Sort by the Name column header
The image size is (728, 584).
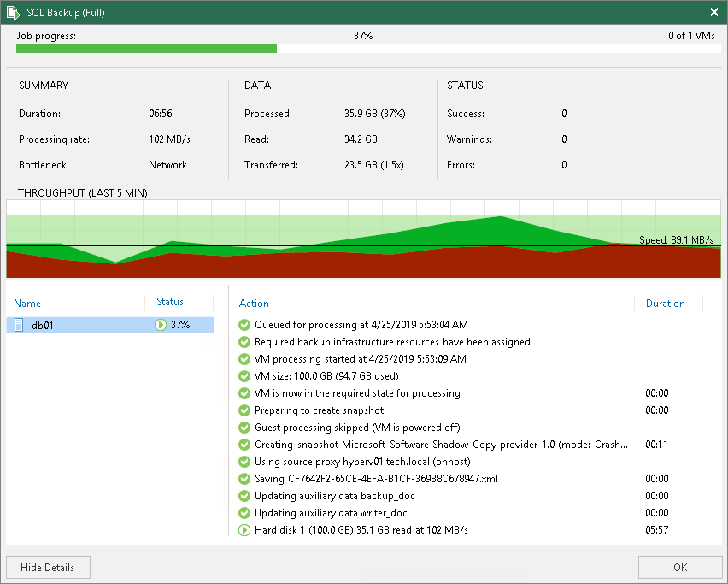tap(27, 304)
